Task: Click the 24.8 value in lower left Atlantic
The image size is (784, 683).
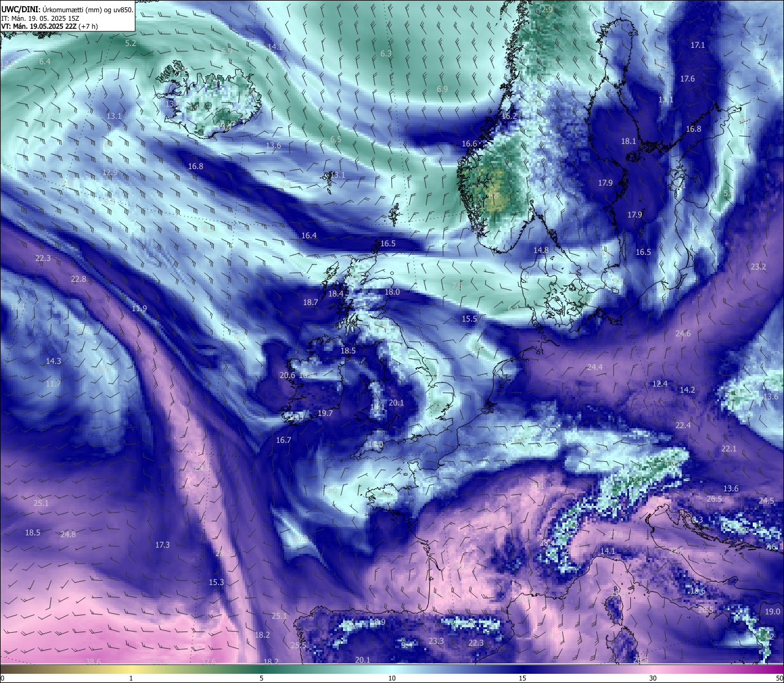Action: coord(68,534)
